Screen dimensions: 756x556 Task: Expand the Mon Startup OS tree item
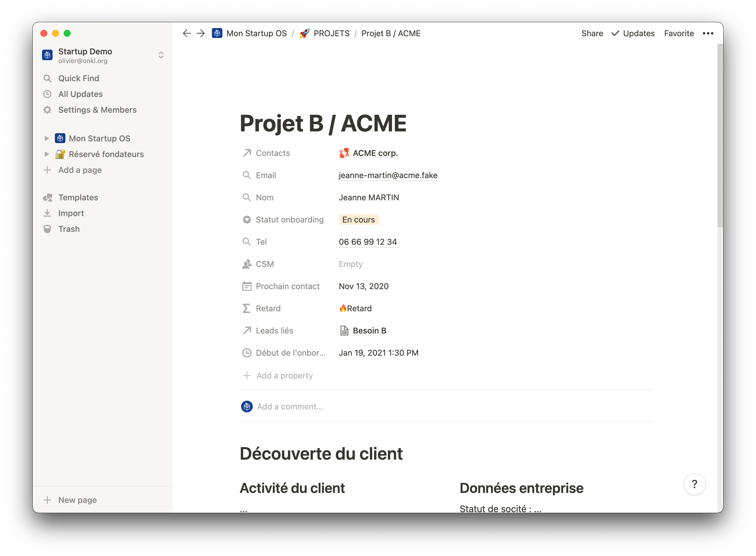(47, 138)
